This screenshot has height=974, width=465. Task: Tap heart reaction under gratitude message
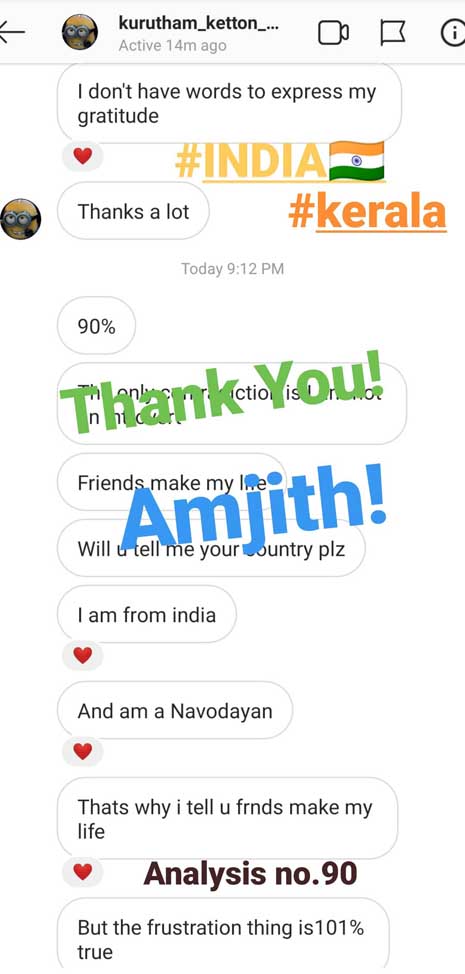coord(83,157)
